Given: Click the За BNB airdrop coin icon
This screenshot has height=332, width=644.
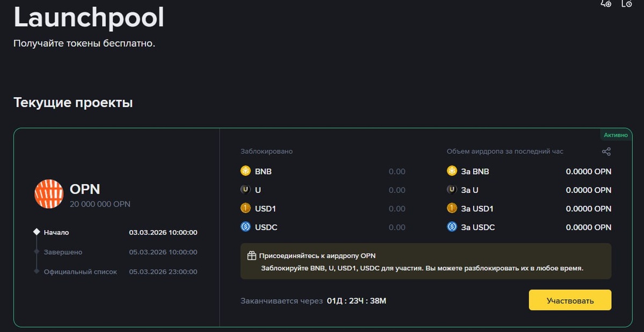Looking at the screenshot, I should tap(452, 171).
